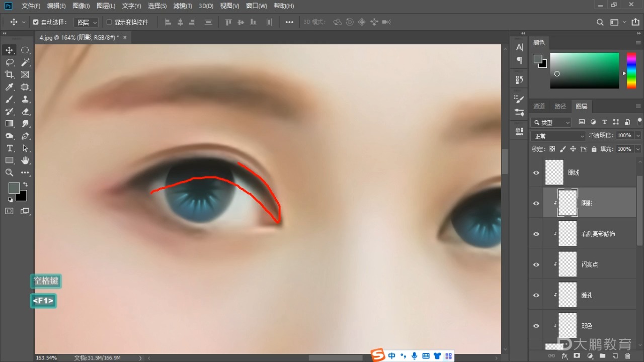644x362 pixels.
Task: Select the Zoom magnifier tool
Action: coord(9,172)
